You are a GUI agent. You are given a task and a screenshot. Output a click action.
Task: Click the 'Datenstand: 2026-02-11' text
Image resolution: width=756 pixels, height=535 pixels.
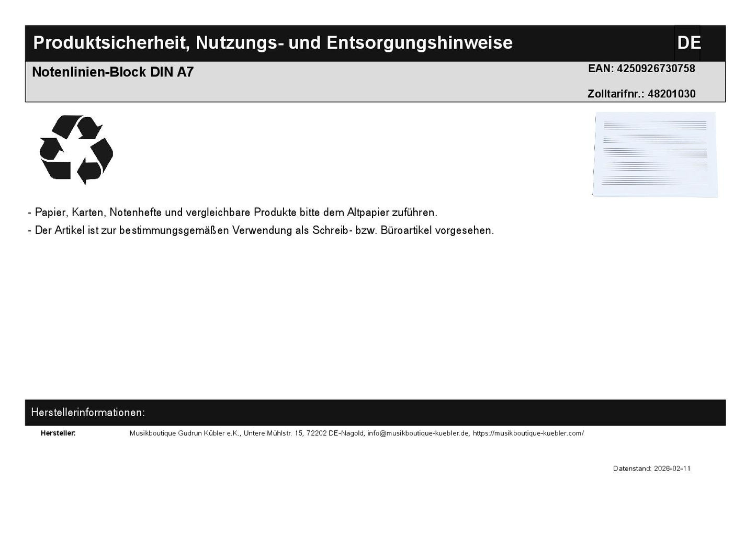point(652,469)
